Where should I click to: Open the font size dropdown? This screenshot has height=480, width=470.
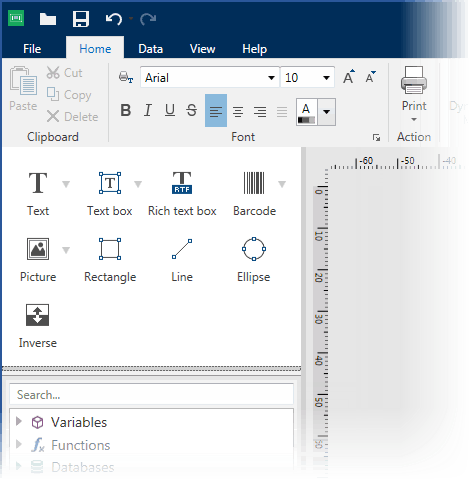[307, 78]
